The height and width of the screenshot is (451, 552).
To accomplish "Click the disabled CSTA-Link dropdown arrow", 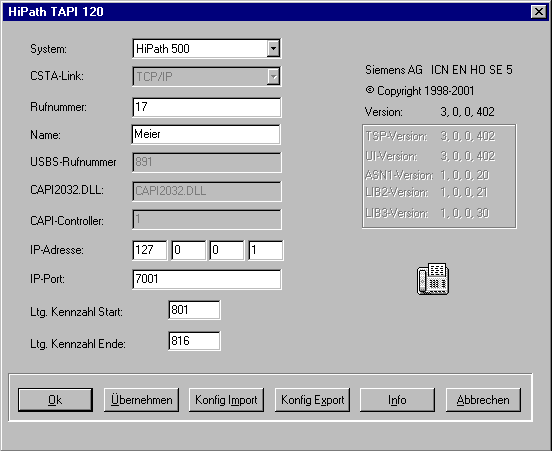I will [x=273, y=76].
